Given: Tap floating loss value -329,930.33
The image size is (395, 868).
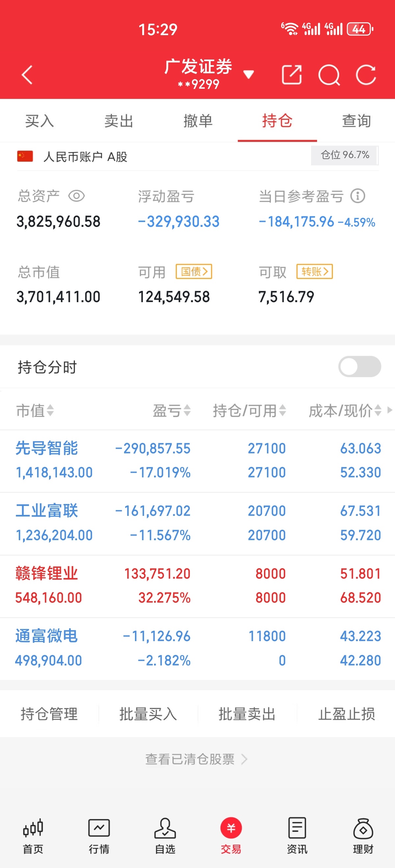Looking at the screenshot, I should click(x=179, y=222).
